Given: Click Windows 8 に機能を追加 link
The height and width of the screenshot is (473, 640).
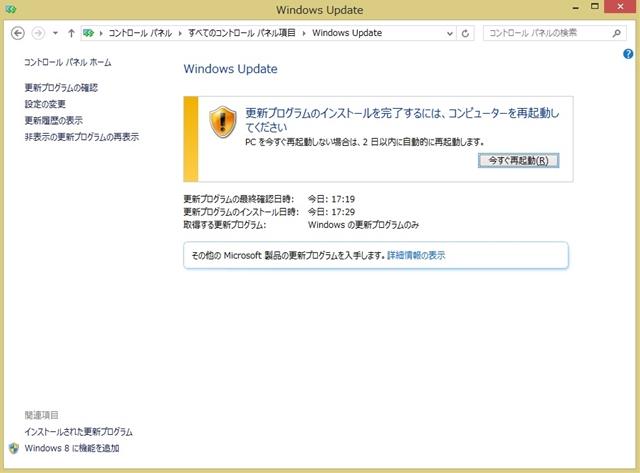Looking at the screenshot, I should [72, 448].
